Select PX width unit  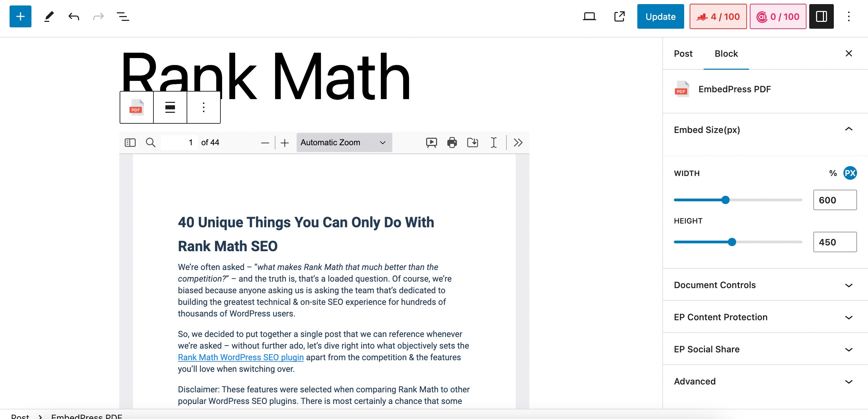coord(850,173)
